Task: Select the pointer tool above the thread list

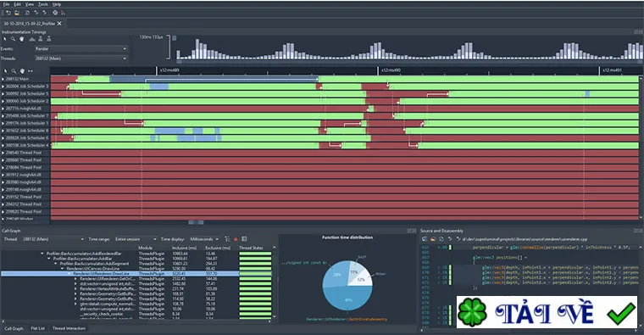Action: tap(5, 71)
